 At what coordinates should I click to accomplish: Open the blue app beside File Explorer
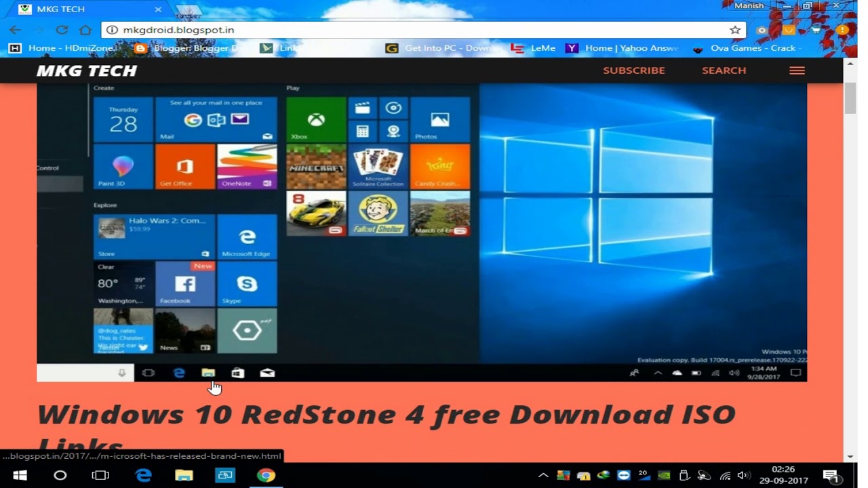224,475
